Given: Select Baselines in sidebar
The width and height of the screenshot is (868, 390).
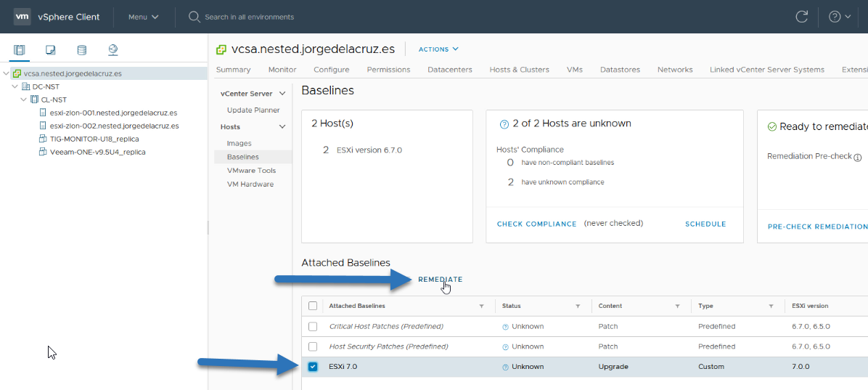Looking at the screenshot, I should (253, 158).
